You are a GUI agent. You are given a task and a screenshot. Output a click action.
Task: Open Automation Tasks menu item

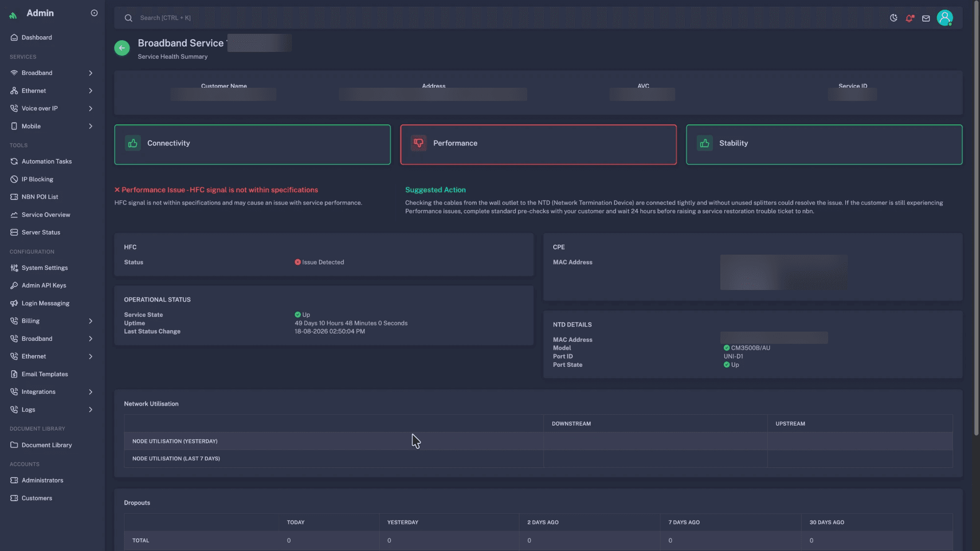(52, 162)
